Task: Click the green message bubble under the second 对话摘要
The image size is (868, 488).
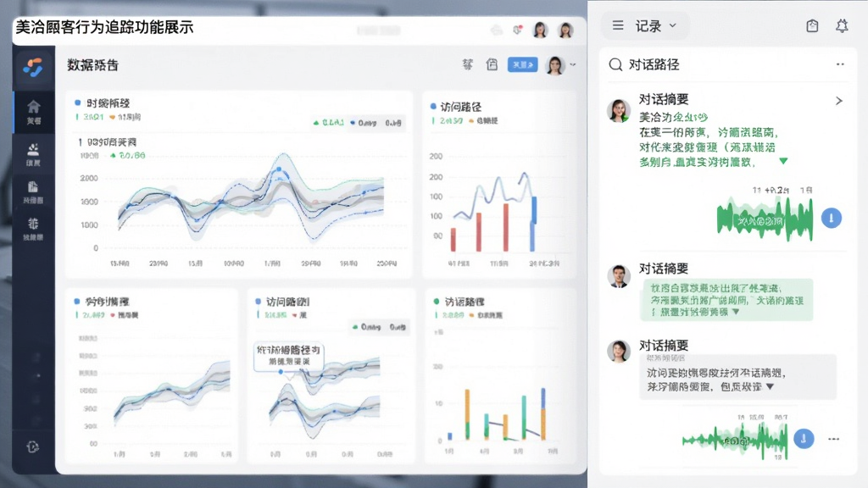Action: [726, 300]
